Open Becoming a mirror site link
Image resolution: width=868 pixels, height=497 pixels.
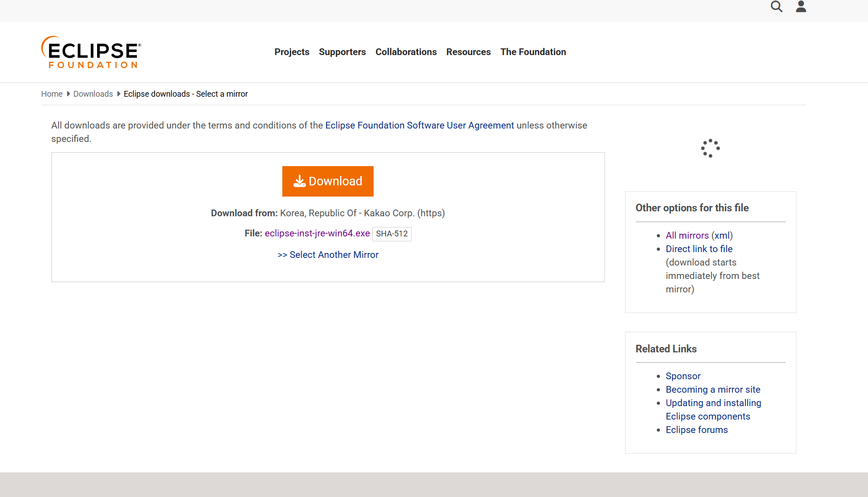point(713,390)
